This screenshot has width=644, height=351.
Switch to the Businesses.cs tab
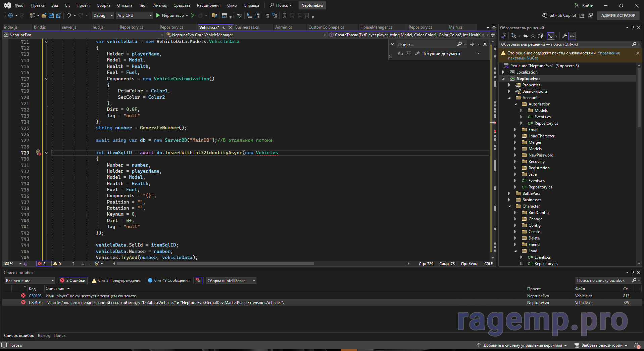247,27
